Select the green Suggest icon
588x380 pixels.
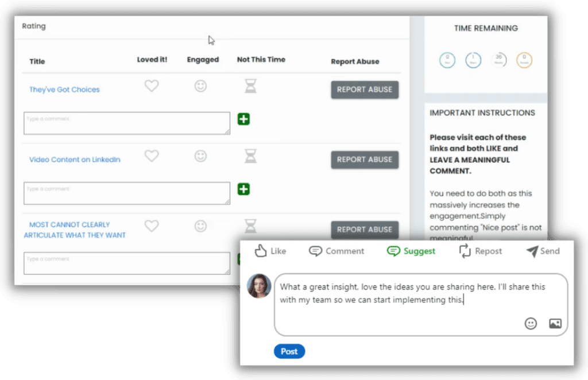coord(394,251)
